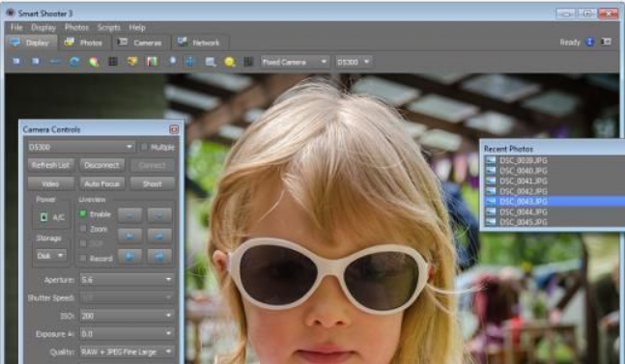Click the Refresh List button

click(x=50, y=165)
